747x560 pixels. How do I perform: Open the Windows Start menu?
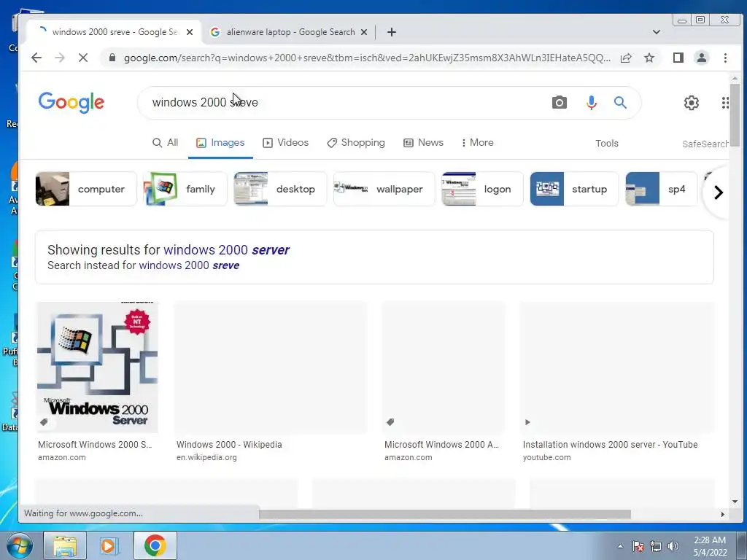tap(19, 545)
